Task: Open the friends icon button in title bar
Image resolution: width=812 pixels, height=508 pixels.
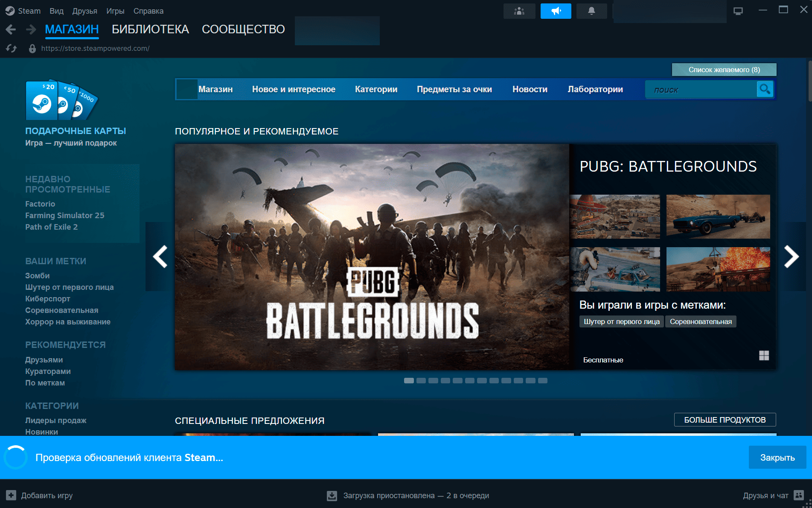Action: [519, 11]
